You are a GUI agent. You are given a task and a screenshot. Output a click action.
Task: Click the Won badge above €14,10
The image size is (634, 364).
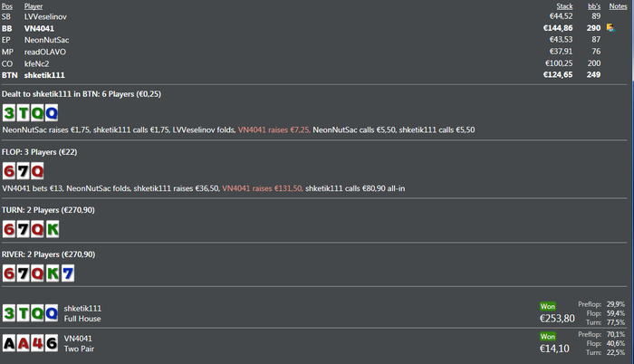click(547, 336)
